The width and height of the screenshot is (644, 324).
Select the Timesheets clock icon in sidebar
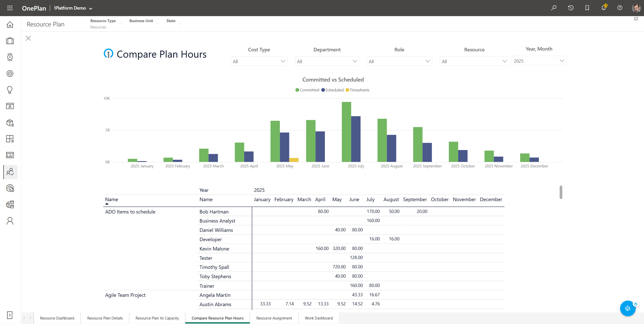click(10, 57)
